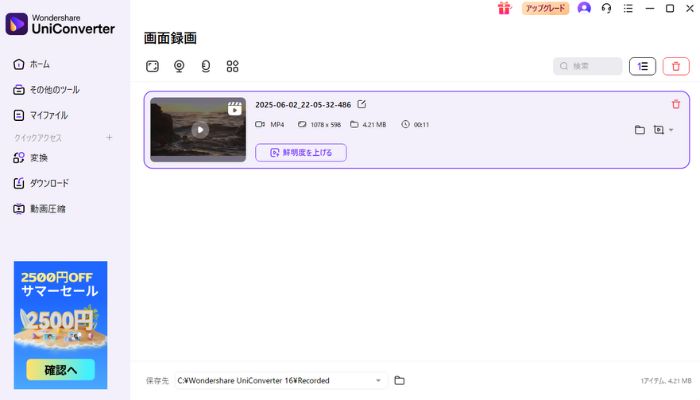700x400 pixels.
Task: Click the アップグレード upgrade button
Action: tap(545, 8)
